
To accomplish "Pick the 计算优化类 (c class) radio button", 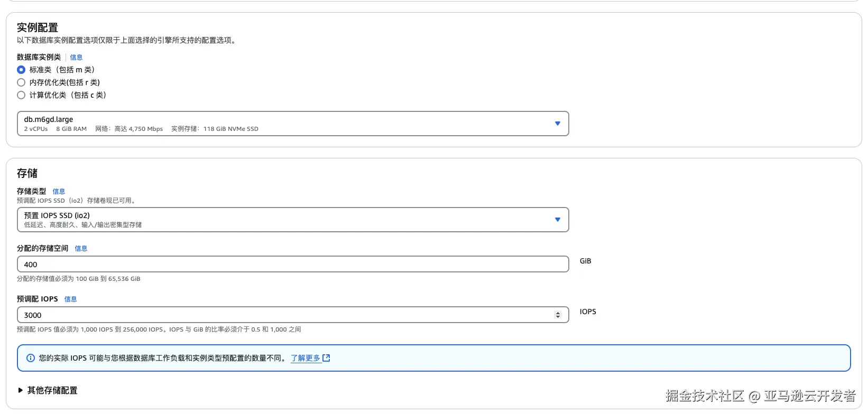I will 21,95.
